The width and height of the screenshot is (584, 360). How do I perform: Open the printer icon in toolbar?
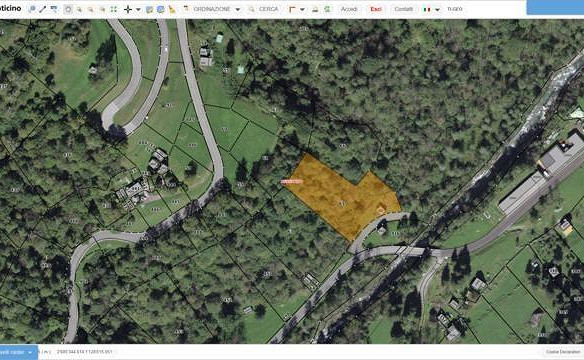coord(315,10)
